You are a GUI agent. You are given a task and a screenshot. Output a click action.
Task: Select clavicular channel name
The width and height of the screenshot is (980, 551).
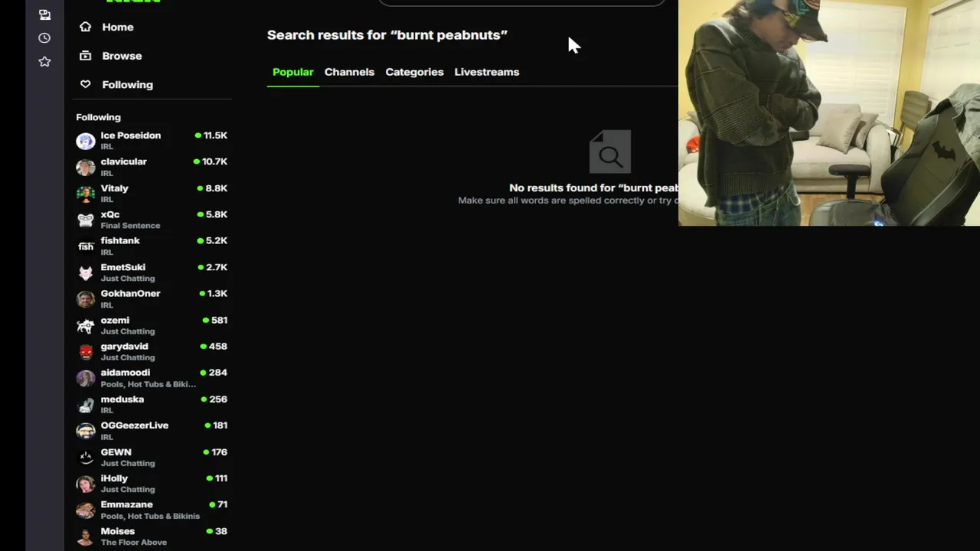[x=123, y=161]
